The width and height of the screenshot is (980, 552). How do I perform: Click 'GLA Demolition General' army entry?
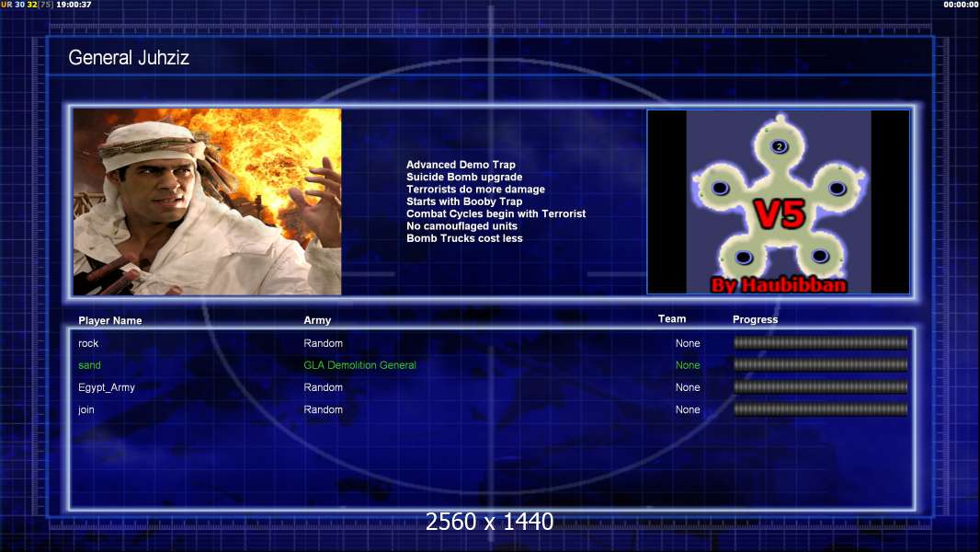click(359, 365)
